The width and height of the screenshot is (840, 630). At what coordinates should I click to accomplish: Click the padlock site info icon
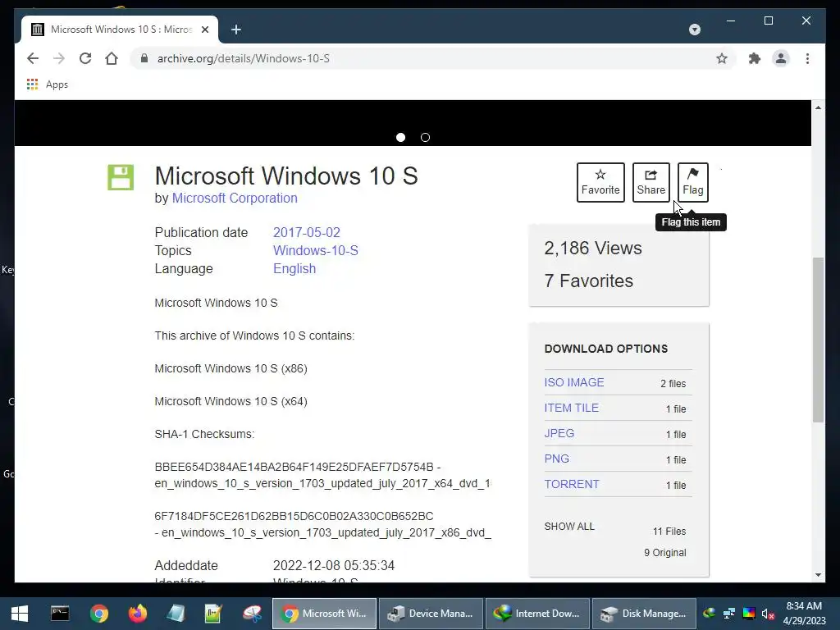[x=144, y=58]
